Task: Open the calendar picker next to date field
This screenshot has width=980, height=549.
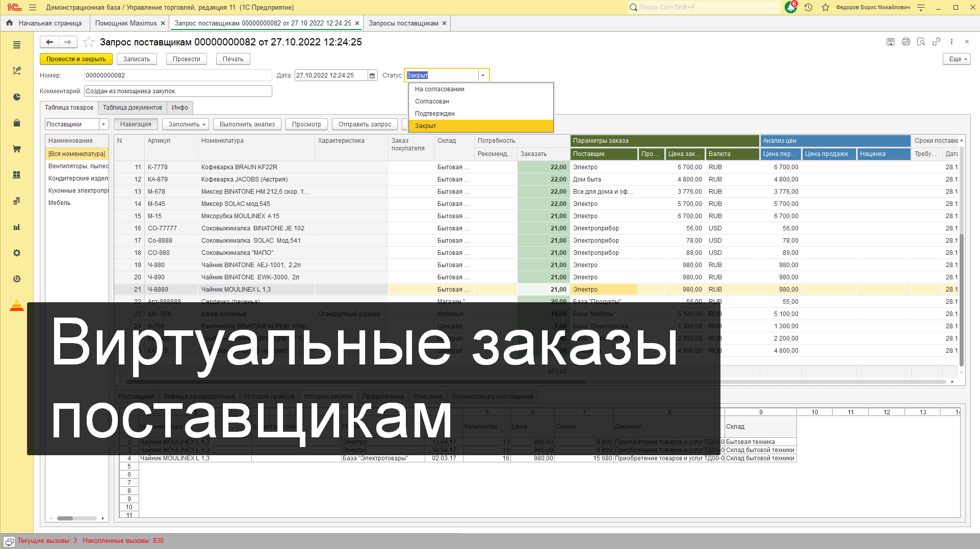Action: point(373,75)
